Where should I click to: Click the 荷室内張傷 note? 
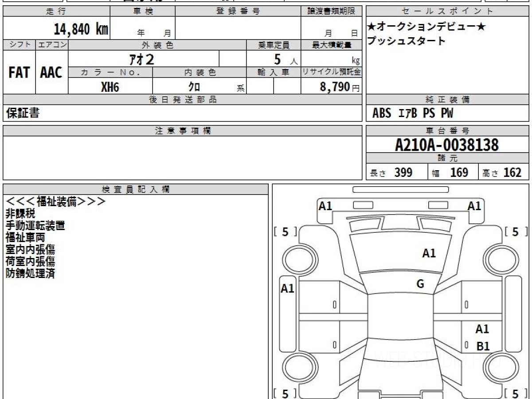point(30,262)
